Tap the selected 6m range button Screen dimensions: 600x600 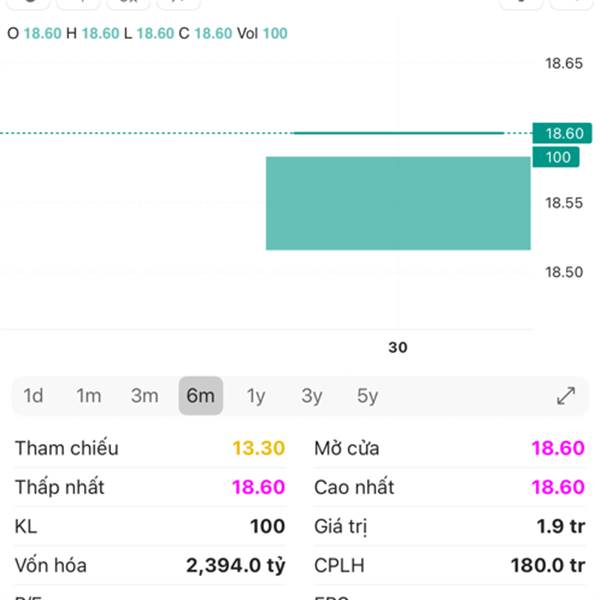point(201,396)
